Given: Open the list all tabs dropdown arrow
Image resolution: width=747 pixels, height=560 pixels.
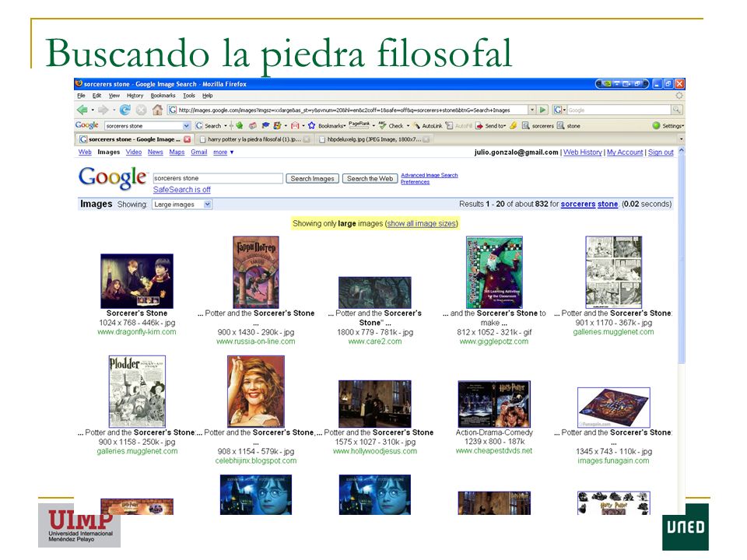Looking at the screenshot, I should pos(681,139).
